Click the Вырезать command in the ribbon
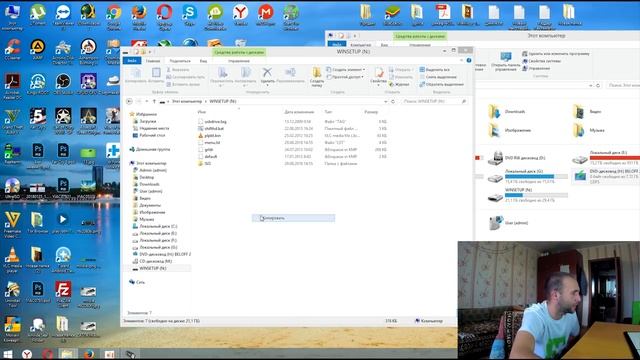This screenshot has width=640, height=360. click(178, 70)
